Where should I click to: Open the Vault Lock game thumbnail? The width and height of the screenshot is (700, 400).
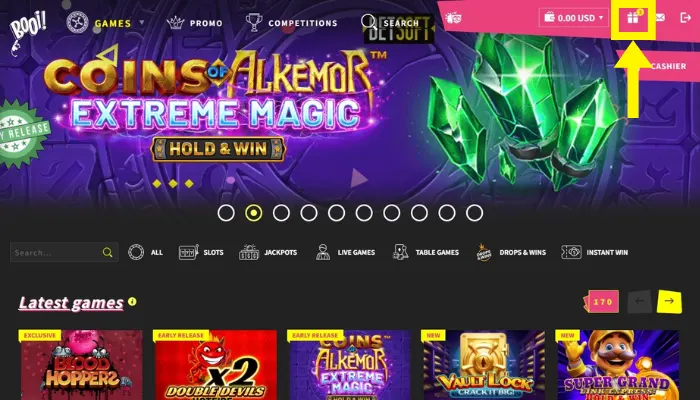pos(484,365)
